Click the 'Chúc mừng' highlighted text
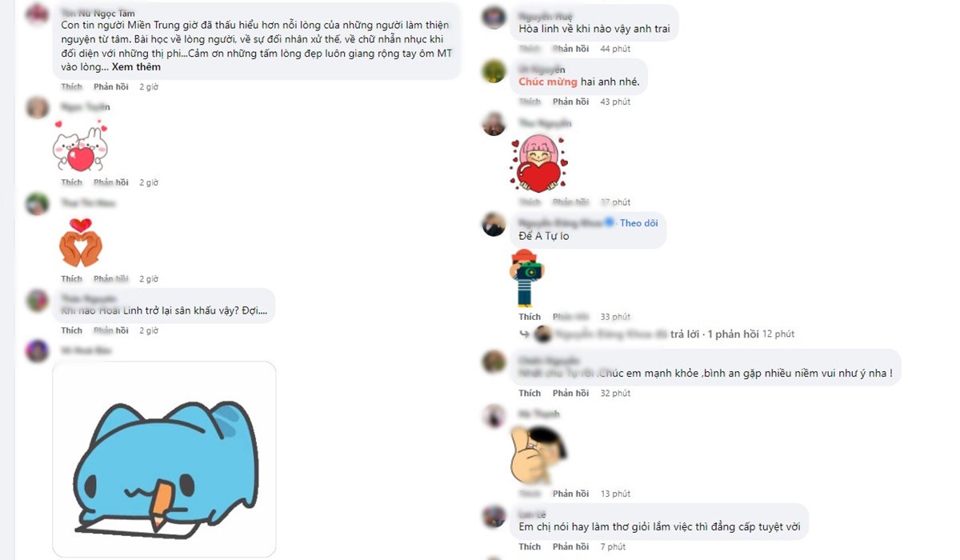Image resolution: width=960 pixels, height=560 pixels. [548, 82]
